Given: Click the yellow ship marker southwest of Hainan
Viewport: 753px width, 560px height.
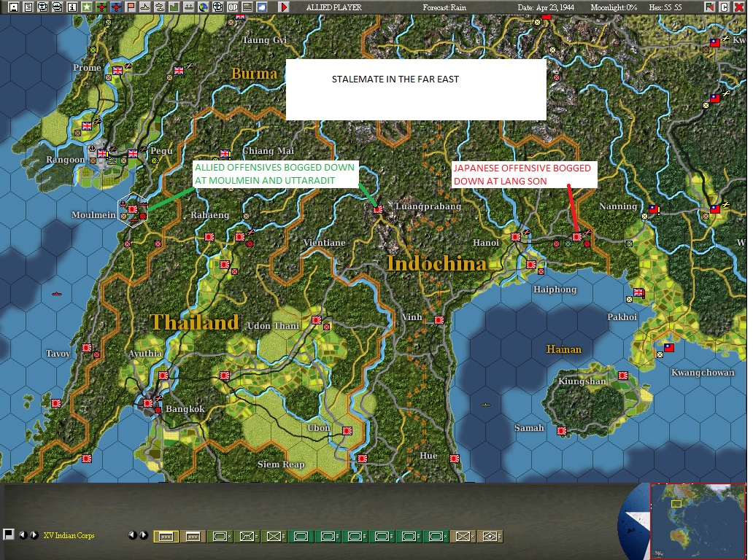Looking at the screenshot, I should point(485,405).
